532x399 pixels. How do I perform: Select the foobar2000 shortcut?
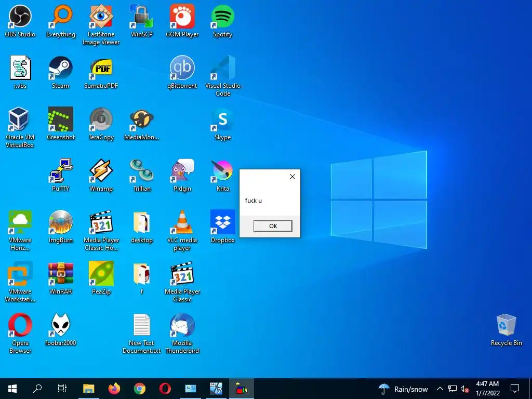tap(61, 329)
